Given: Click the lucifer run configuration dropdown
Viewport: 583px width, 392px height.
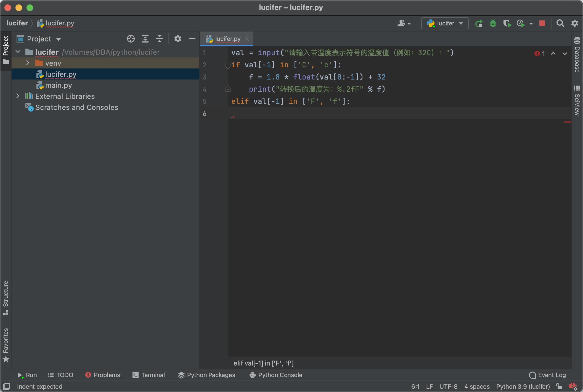Looking at the screenshot, I should pos(445,23).
